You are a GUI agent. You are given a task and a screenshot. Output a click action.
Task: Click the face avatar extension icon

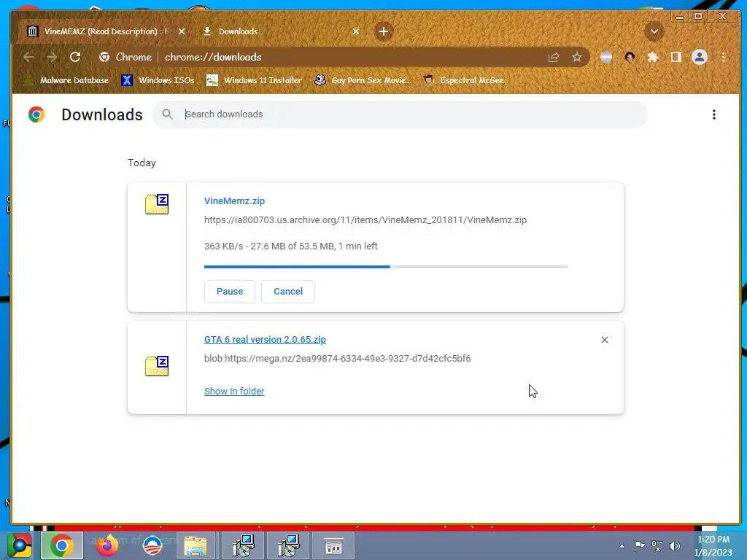tap(630, 57)
